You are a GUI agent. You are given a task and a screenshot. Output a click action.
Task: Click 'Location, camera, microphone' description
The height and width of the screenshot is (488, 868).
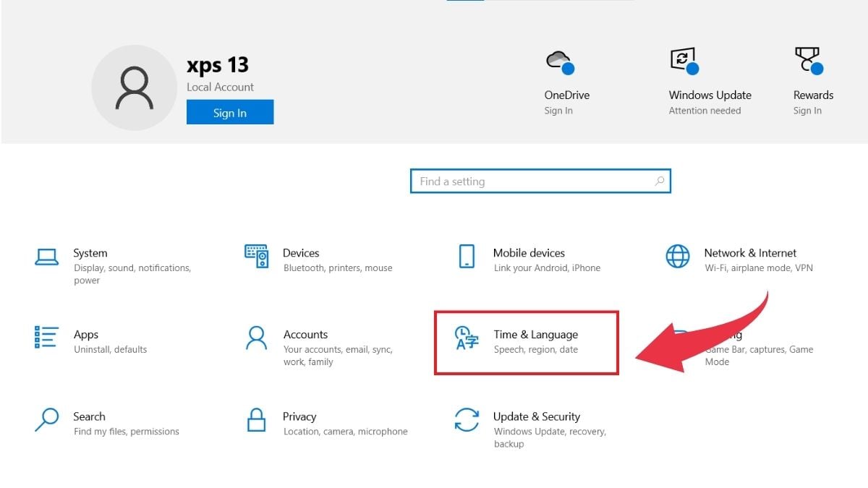pos(346,432)
